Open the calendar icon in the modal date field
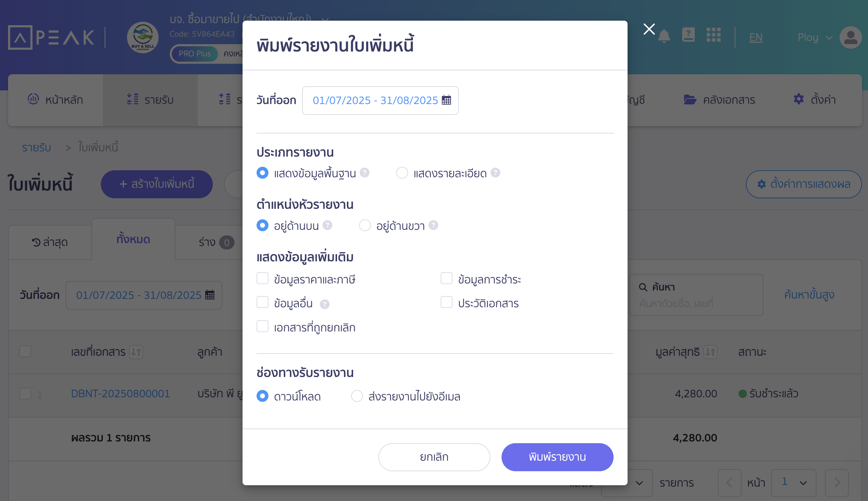 (x=446, y=100)
